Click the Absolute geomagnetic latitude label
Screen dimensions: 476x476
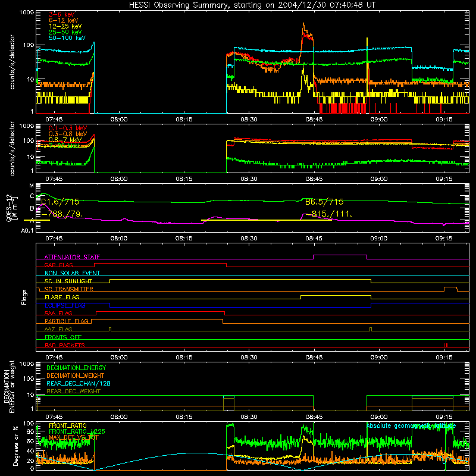pos(411,425)
